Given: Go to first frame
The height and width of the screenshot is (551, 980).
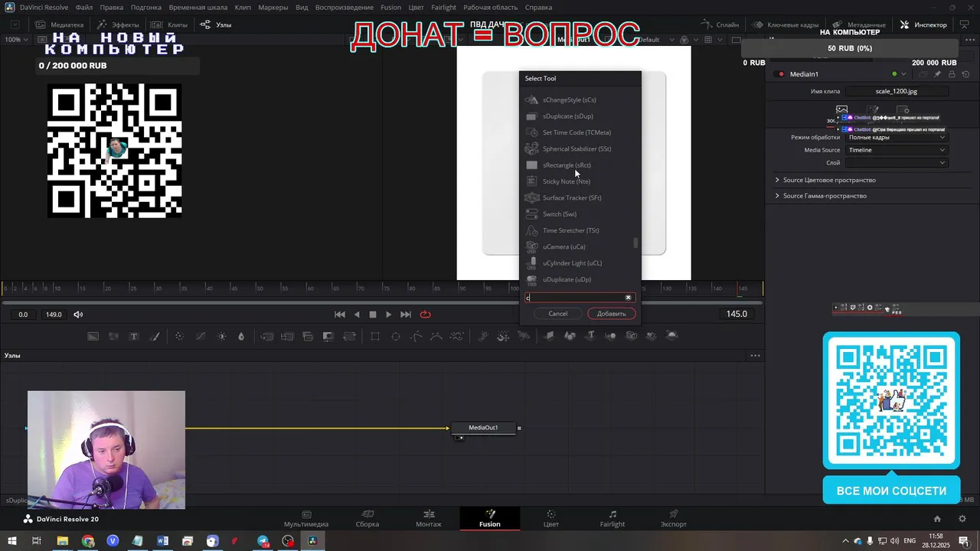Looking at the screenshot, I should pyautogui.click(x=340, y=315).
